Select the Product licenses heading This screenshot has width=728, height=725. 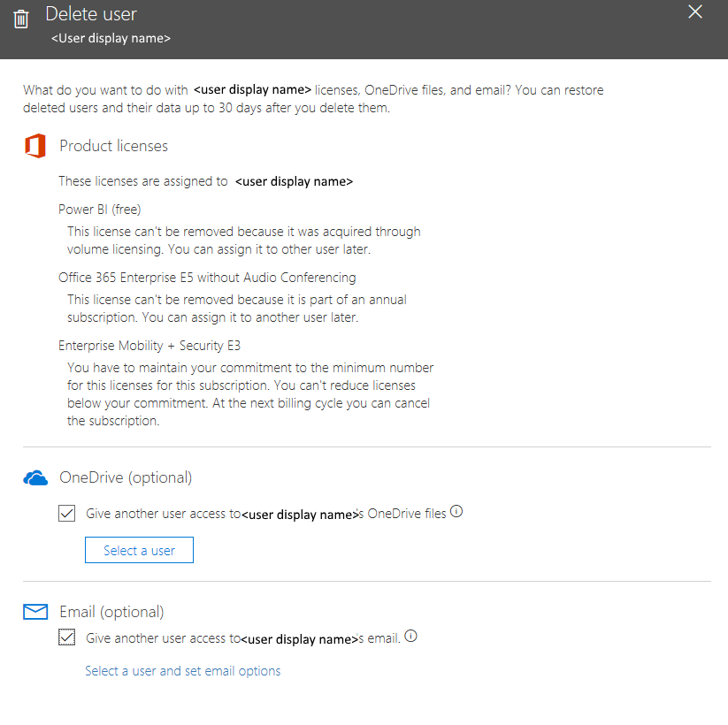click(x=113, y=146)
